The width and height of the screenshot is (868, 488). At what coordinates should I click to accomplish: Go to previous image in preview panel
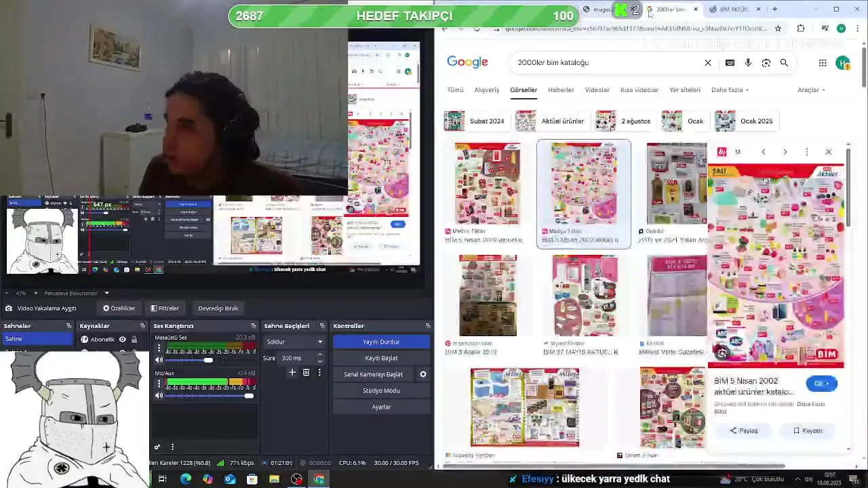(x=764, y=152)
